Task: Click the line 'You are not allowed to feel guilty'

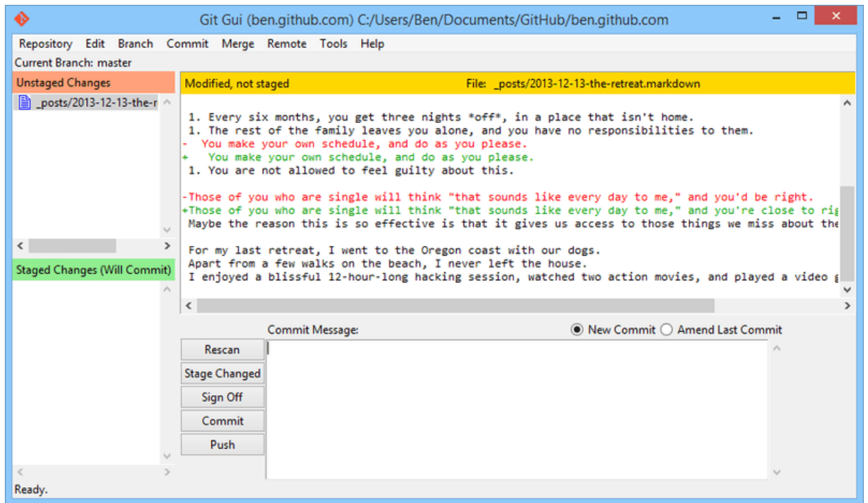Action: tap(351, 170)
